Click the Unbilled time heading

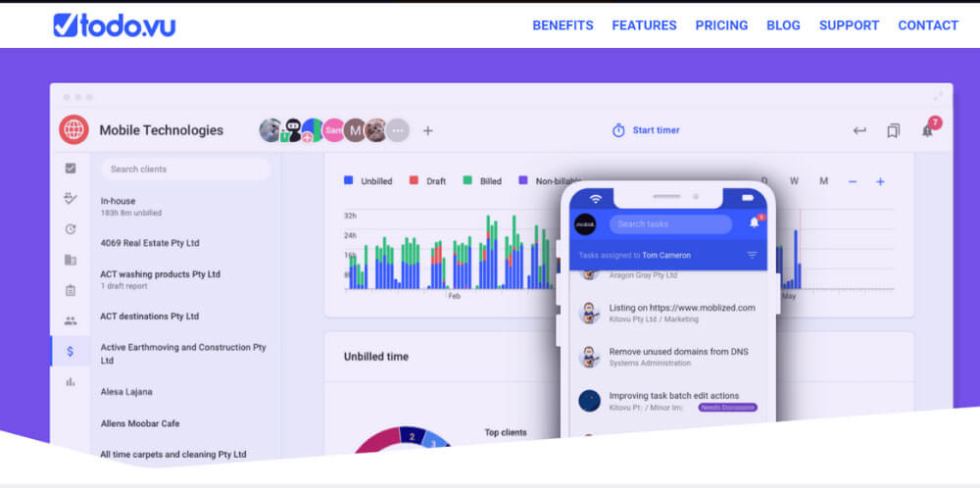(376, 357)
